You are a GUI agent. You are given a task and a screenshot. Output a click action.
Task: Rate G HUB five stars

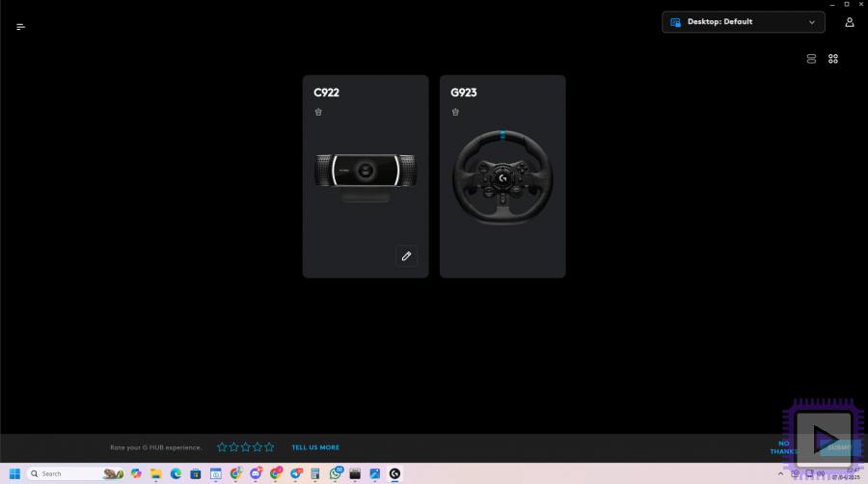coord(269,447)
